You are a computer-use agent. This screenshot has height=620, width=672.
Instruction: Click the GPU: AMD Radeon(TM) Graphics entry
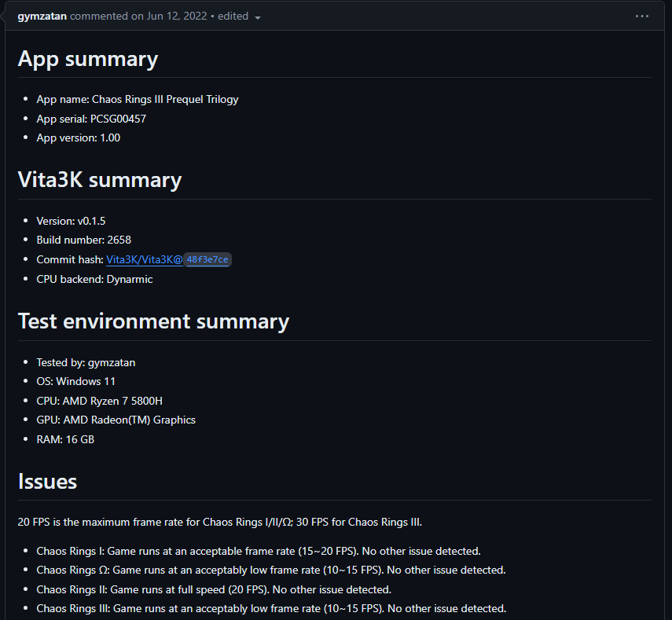(116, 420)
